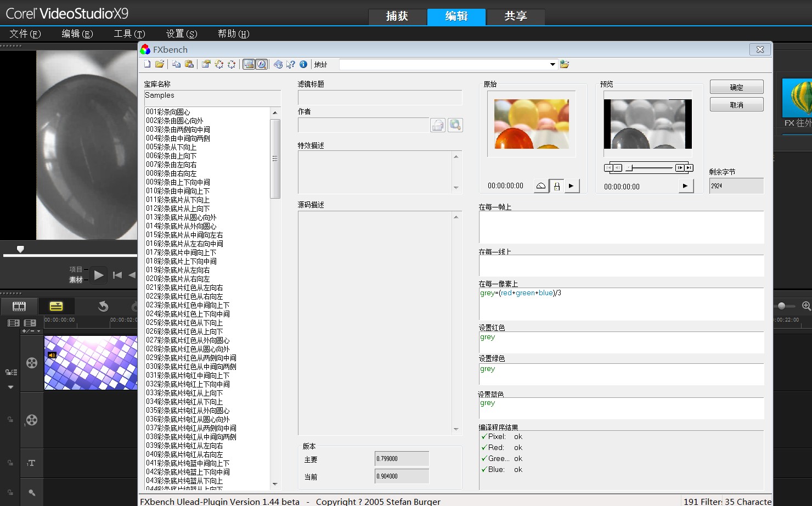Click the video track film reel icon
The width and height of the screenshot is (812, 506).
(x=32, y=363)
